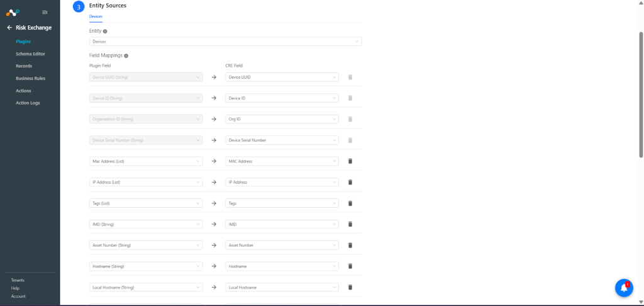Collapse the sidebar menu icon

click(45, 13)
